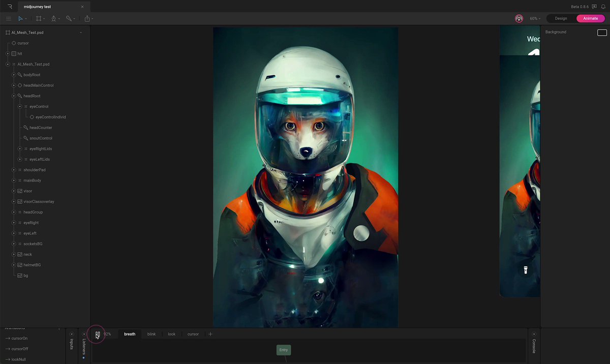Open the Rive logo home tab

(x=9, y=7)
